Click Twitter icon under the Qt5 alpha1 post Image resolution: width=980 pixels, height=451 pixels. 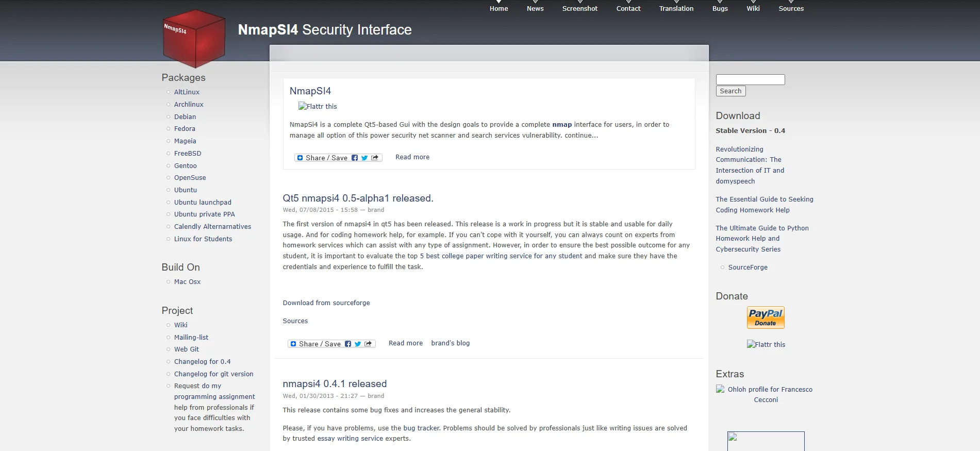pyautogui.click(x=358, y=344)
